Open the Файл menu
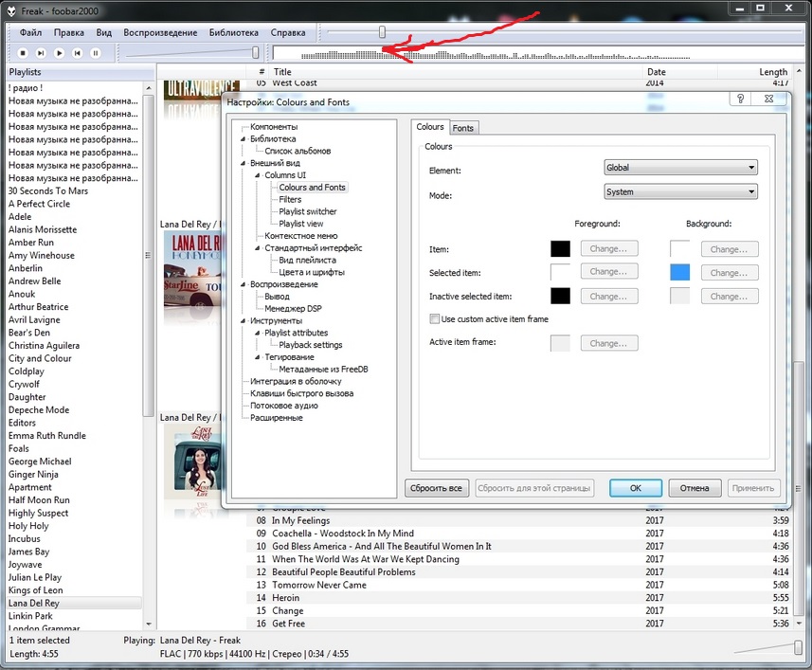 click(x=30, y=32)
